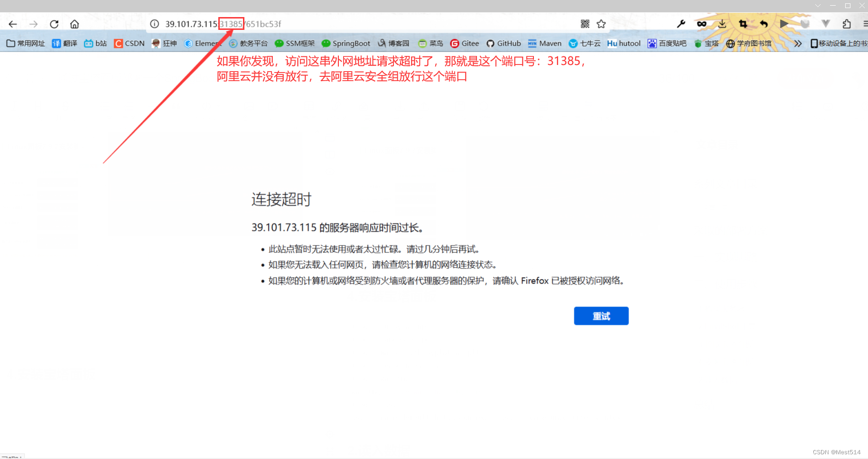Click the wrench-shaped extension icon
Viewport: 868px width, 459px height.
681,23
